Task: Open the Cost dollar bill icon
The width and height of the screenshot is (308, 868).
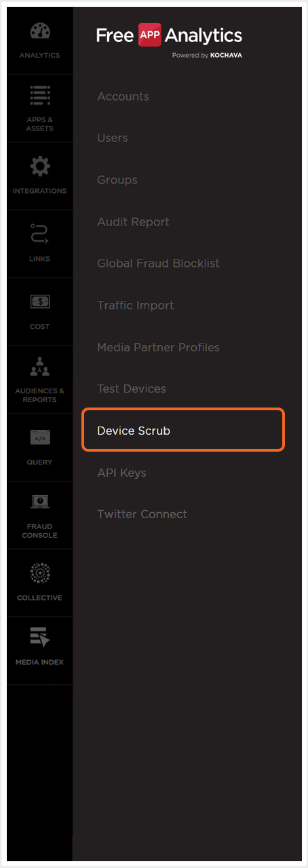Action: (x=39, y=302)
